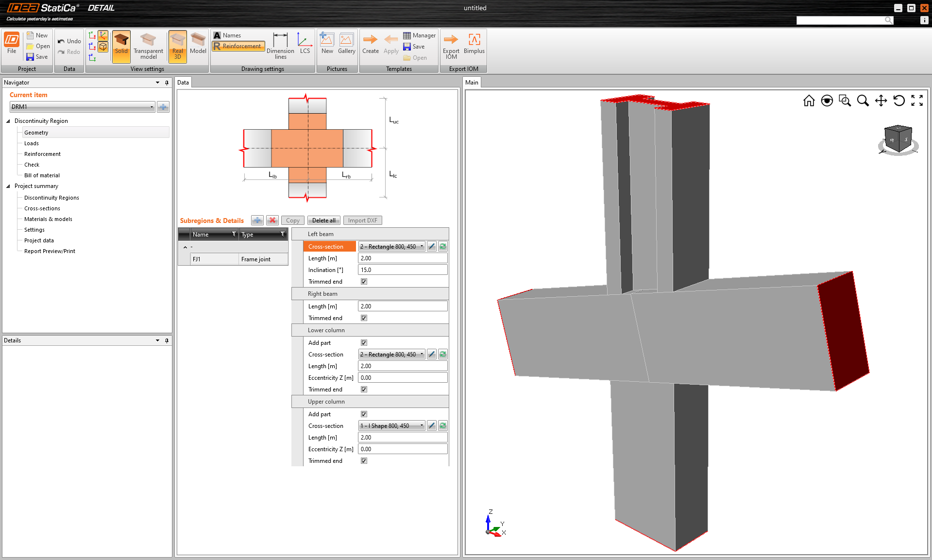Toggle the Real 3D view icon

pyautogui.click(x=178, y=45)
